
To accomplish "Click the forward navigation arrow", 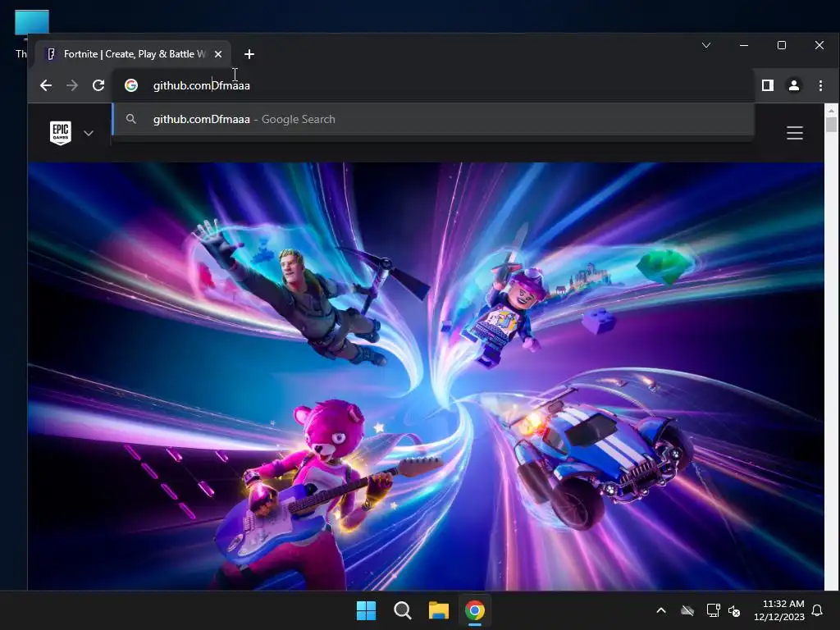I will [x=72, y=85].
